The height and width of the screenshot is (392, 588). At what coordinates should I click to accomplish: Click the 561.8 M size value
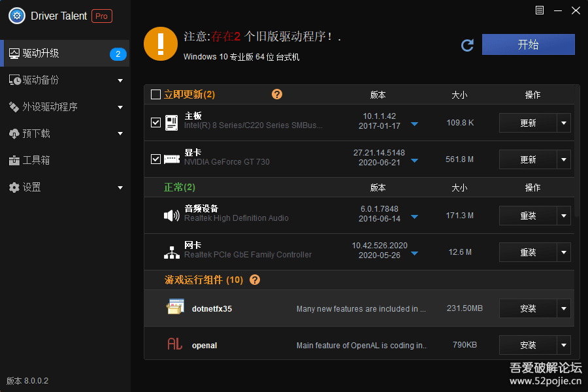(459, 159)
